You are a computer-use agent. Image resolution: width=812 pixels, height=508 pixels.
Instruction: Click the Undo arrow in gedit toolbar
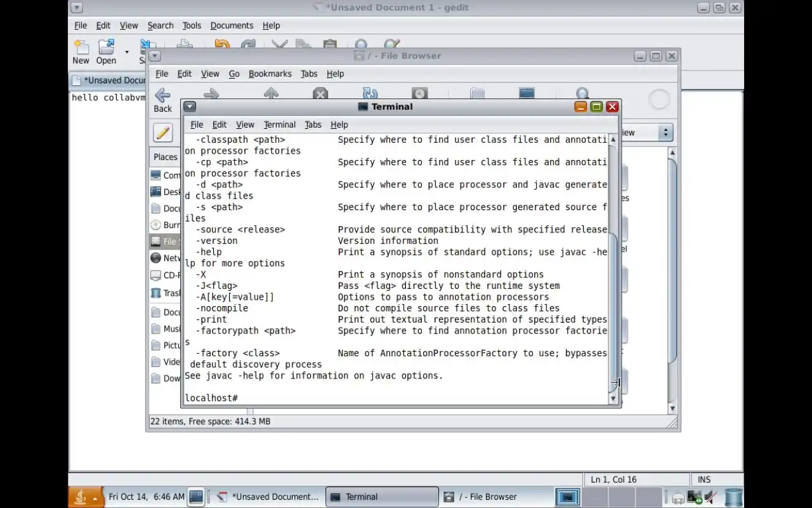point(221,44)
